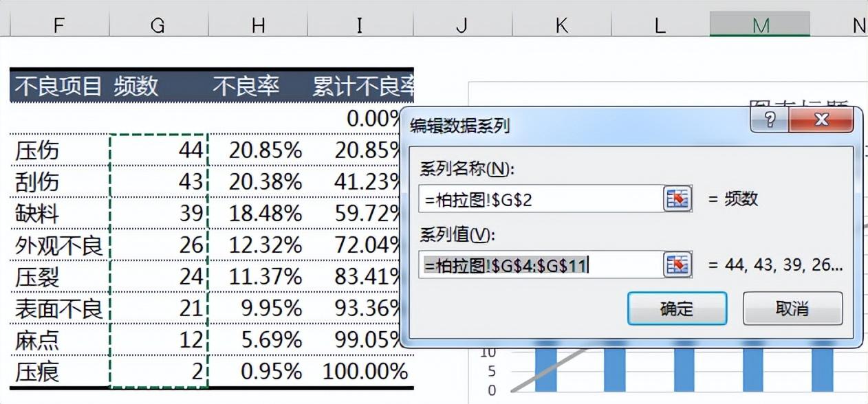Click the frequency cell with value 44
868x404 pixels.
[158, 150]
